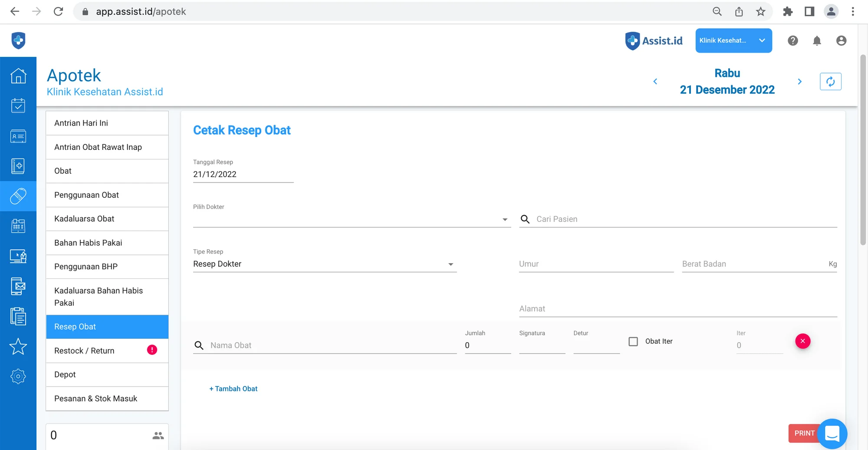Click the people group icon in queue counter
868x450 pixels.
158,435
